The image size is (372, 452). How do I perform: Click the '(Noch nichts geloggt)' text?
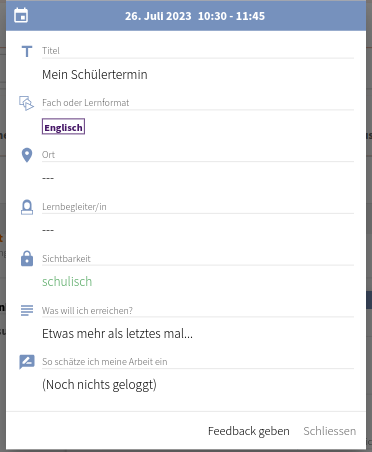pyautogui.click(x=99, y=385)
